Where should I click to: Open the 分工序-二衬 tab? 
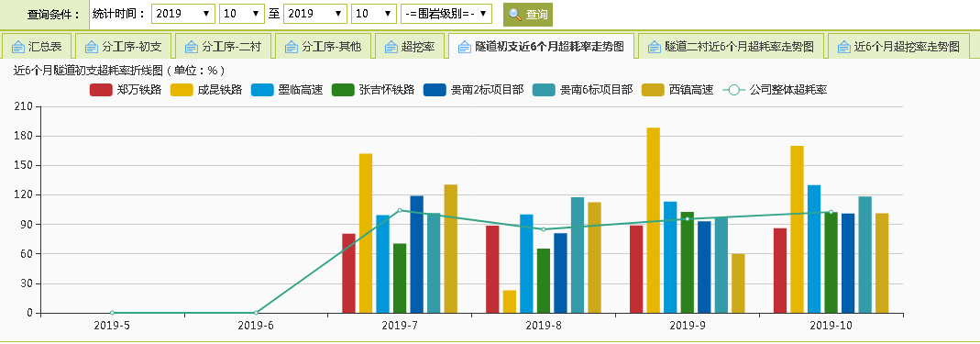pos(223,46)
